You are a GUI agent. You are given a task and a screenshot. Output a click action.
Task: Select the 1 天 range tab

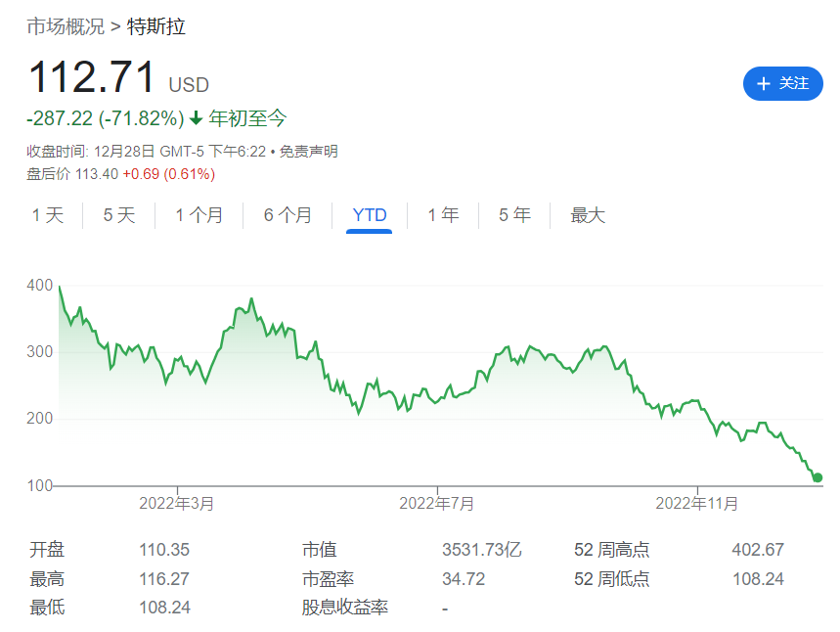pos(48,215)
